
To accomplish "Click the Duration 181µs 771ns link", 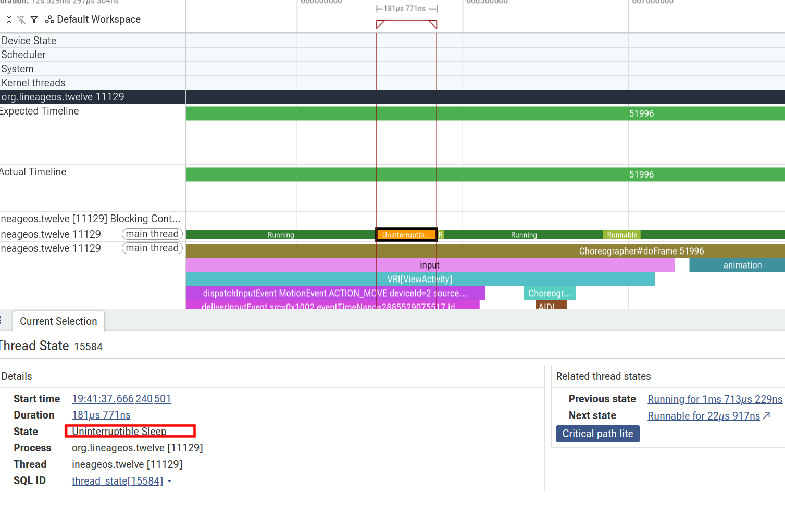I will [101, 415].
